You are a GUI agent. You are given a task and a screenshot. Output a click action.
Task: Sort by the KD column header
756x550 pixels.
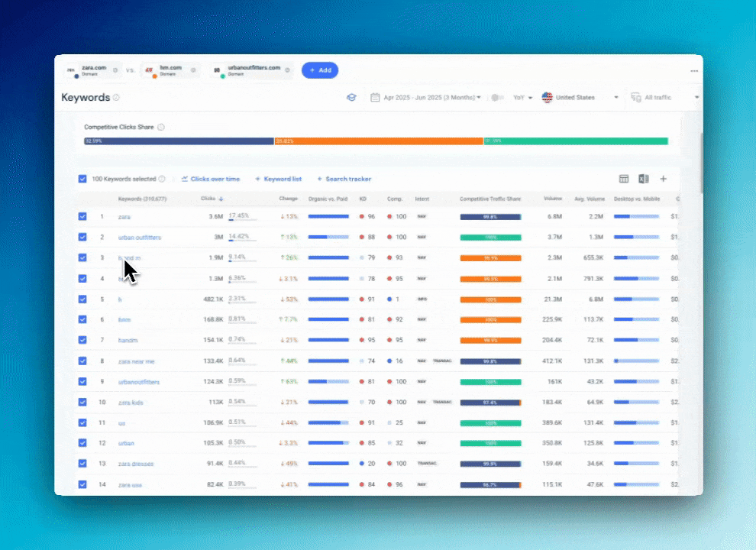363,199
